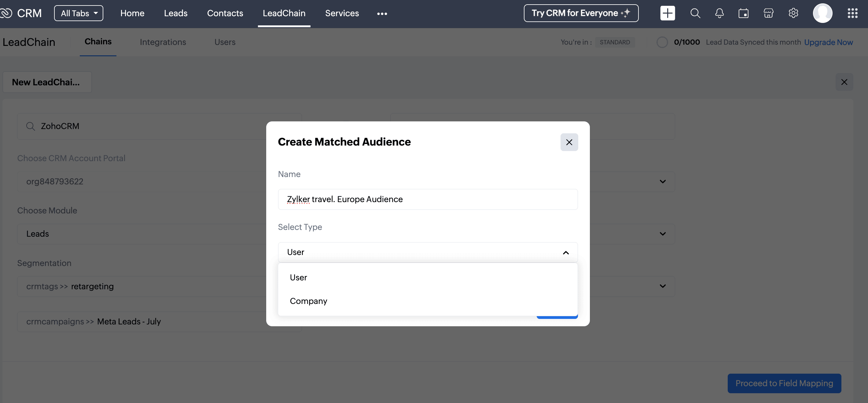The height and width of the screenshot is (403, 868).
Task: Open the search magnifier icon
Action: 695,13
